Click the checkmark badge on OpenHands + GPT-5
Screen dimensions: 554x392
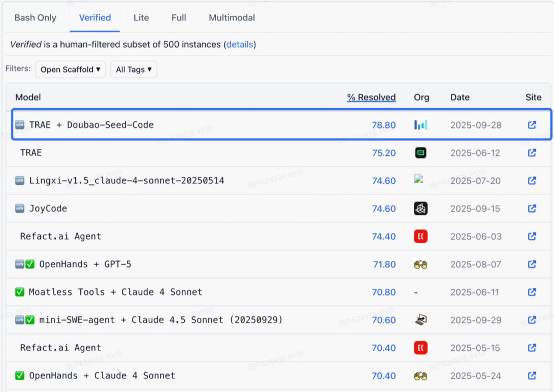tap(29, 265)
